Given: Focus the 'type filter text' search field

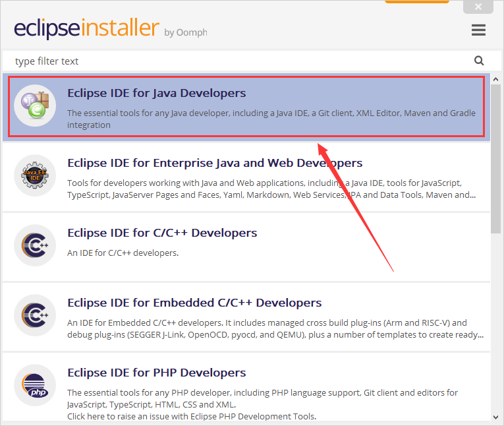Looking at the screenshot, I should [x=237, y=61].
